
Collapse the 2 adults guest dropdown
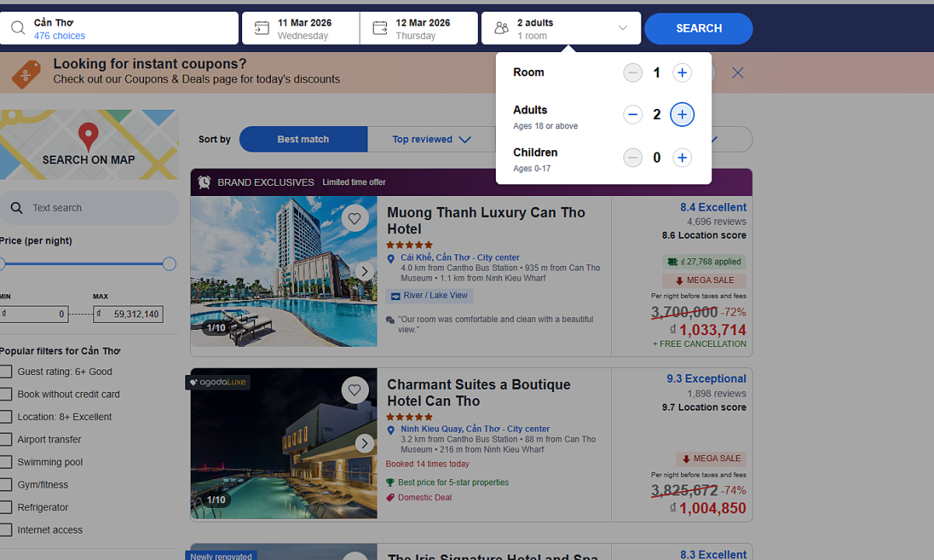coord(560,29)
